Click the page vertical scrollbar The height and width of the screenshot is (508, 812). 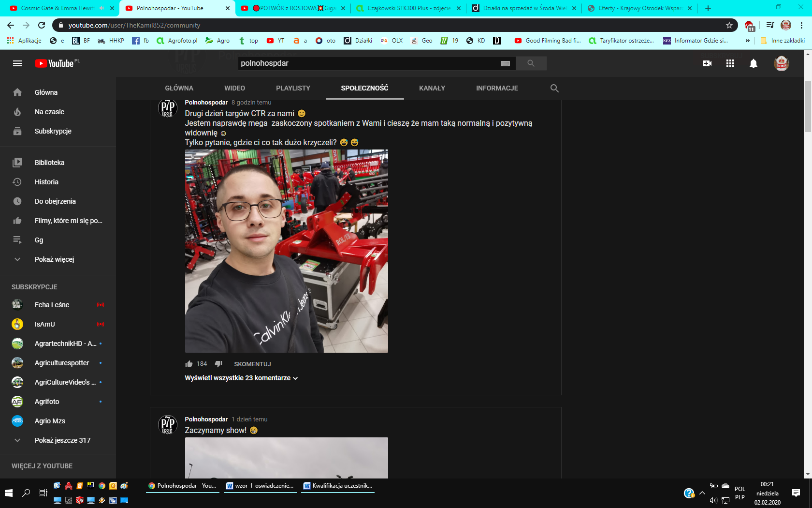click(x=808, y=106)
